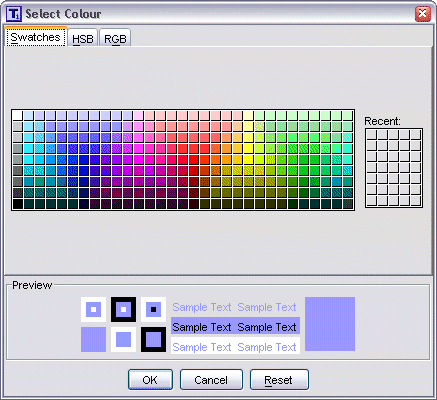Click the Cancel button
The width and height of the screenshot is (437, 400).
211,380
